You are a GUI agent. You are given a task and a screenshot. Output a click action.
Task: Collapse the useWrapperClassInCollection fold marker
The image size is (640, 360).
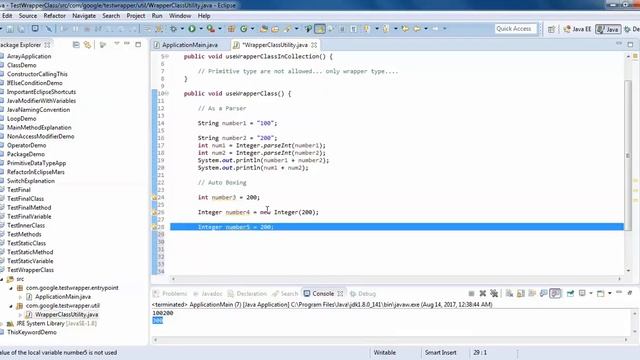[167, 56]
